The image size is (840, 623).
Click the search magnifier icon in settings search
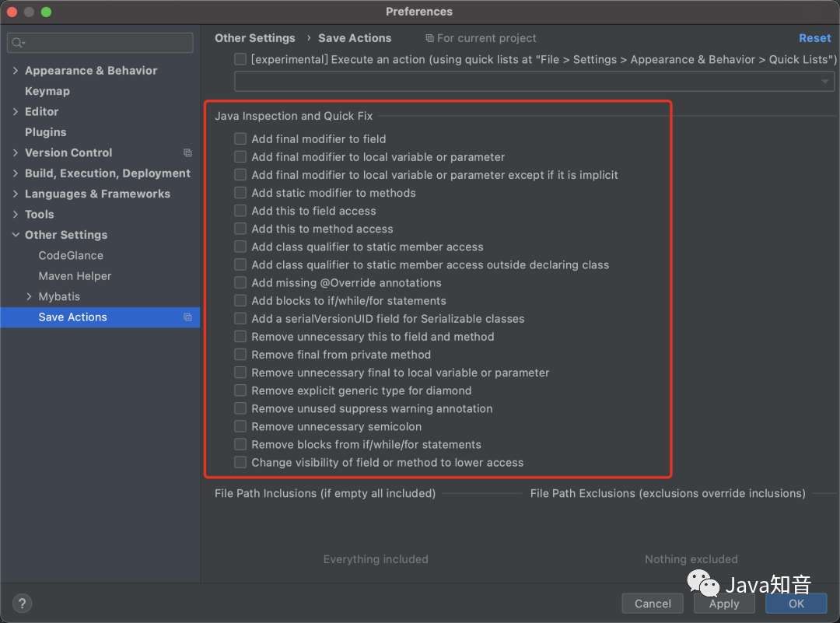[17, 43]
